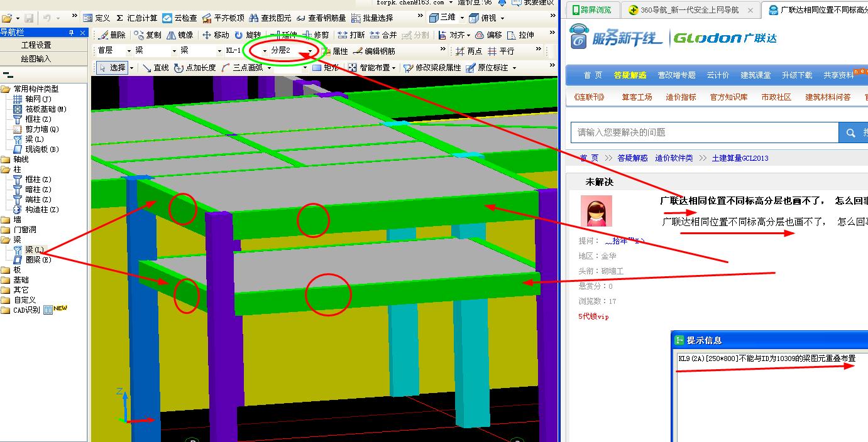Activate 批量选择 batch select tool
This screenshot has width=868, height=442.
click(372, 18)
